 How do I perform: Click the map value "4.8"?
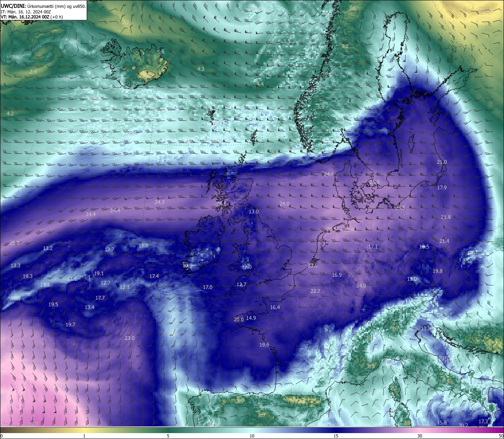point(350,102)
